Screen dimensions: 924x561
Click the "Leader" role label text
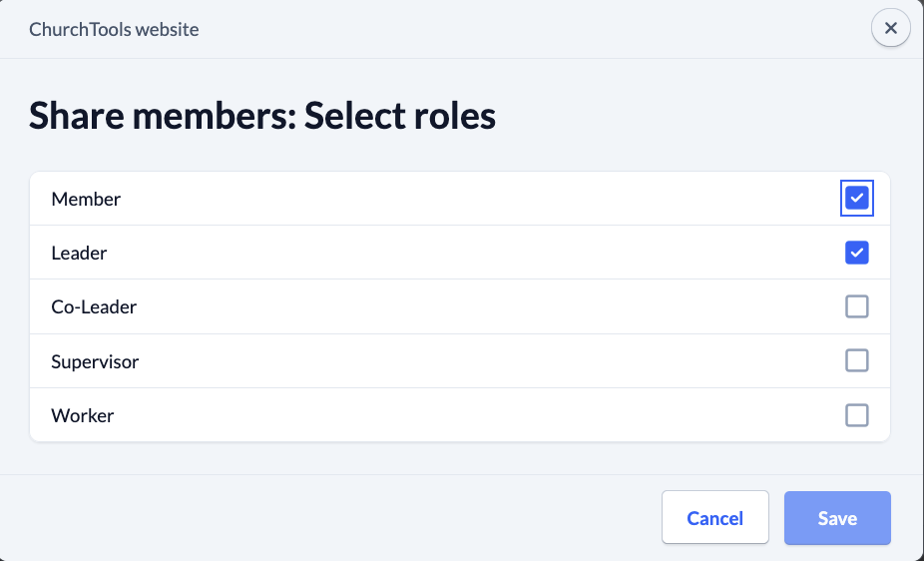(x=79, y=254)
